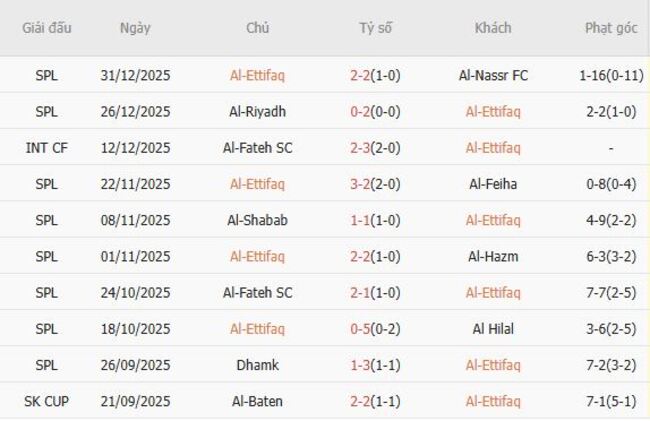This screenshot has width=650, height=421.
Task: Click the Phạt góc column header
Action: 610,28
